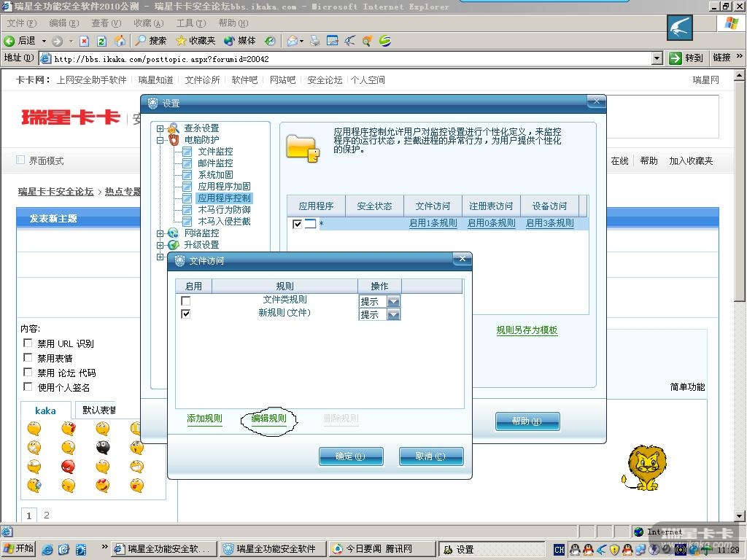
Task: Toggle the checkbox for the * application row
Action: [x=298, y=224]
